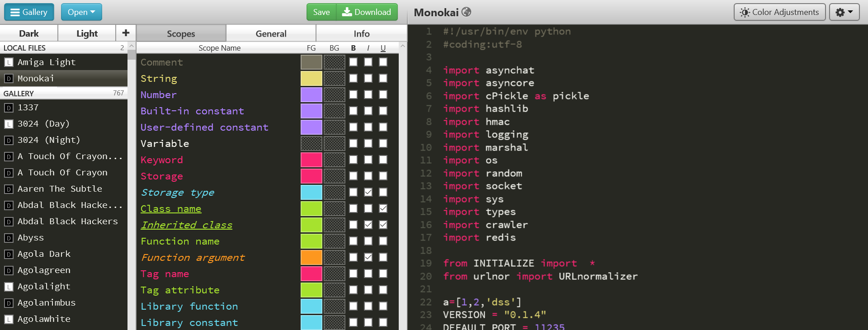
Task: Switch to the Scopes tab
Action: point(181,33)
